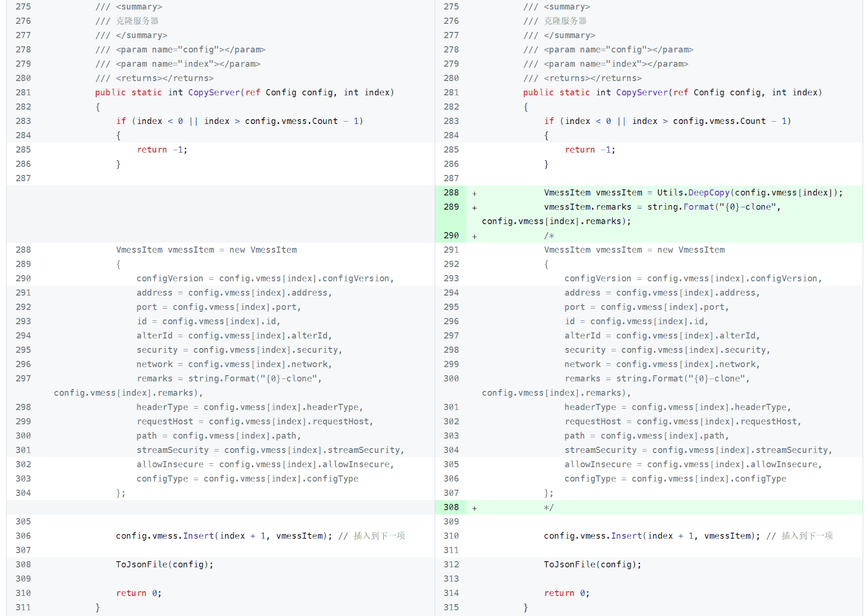Click ToJsonFile(config) call on new line 312
866x616 pixels.
[592, 565]
